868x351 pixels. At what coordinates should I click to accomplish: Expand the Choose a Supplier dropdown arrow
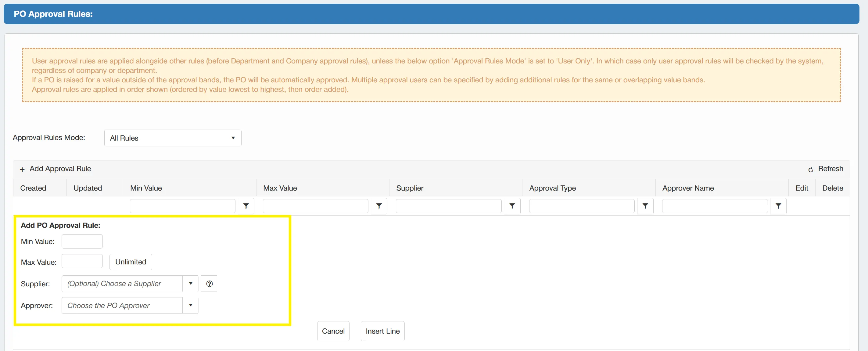191,284
